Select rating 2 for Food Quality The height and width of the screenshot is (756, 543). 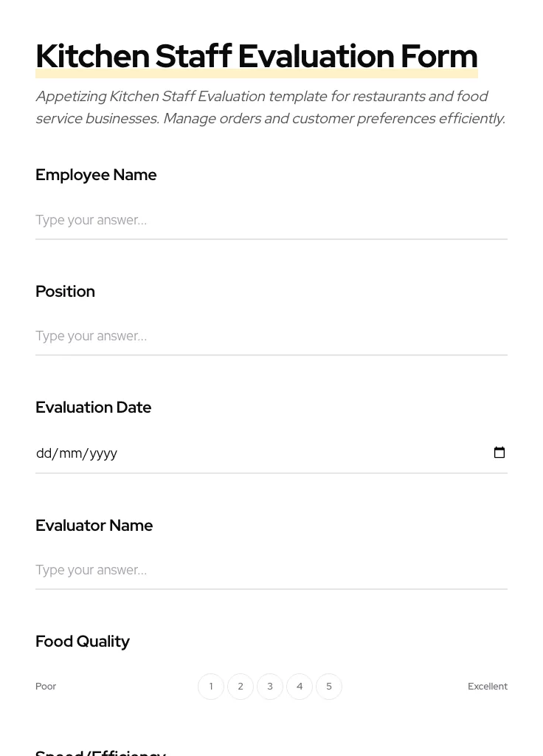[x=241, y=686]
